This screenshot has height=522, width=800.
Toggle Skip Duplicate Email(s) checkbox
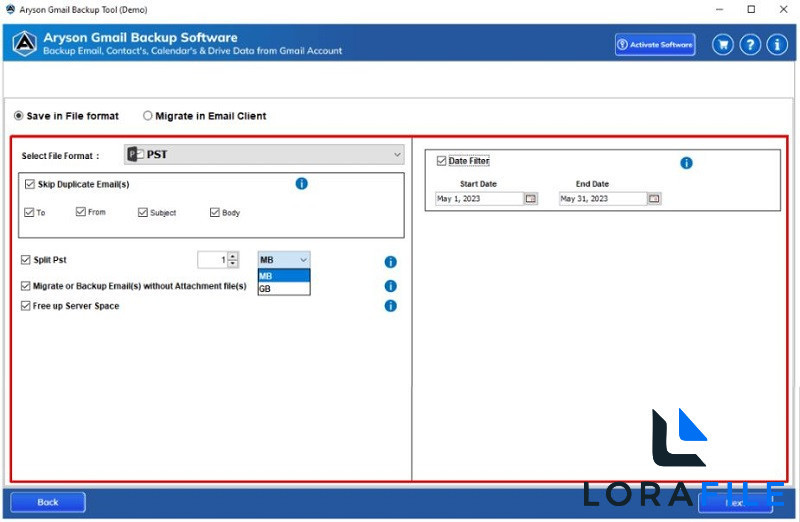click(x=30, y=184)
